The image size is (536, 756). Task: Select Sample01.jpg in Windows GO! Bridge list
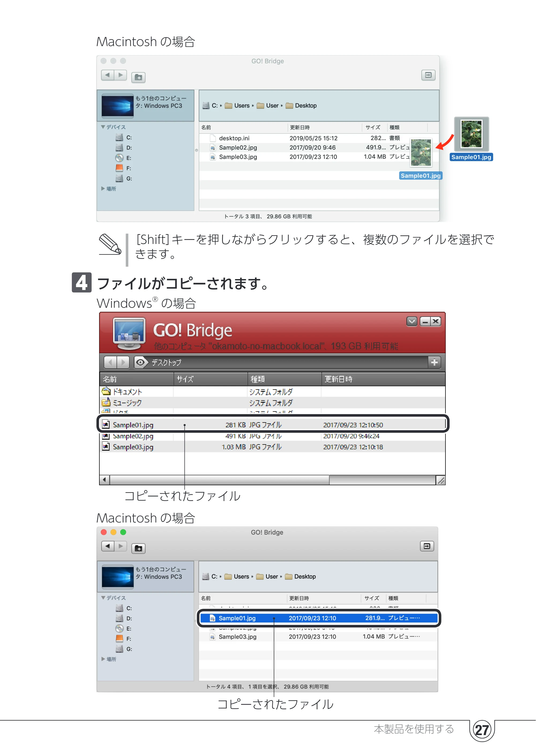pos(273,425)
